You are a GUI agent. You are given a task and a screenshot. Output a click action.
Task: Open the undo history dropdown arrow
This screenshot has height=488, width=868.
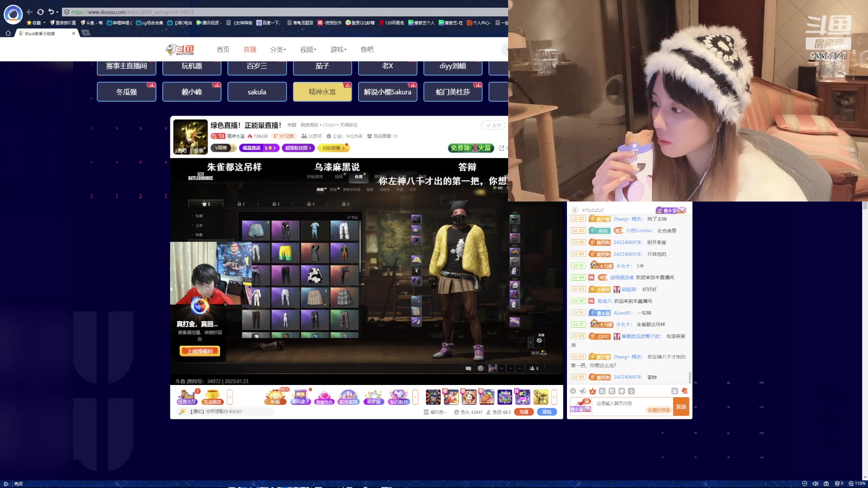[x=57, y=12]
